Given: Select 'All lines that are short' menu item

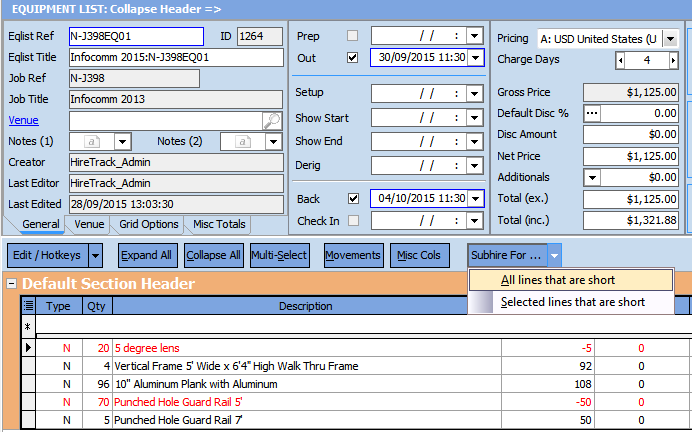Looking at the screenshot, I should tap(558, 280).
